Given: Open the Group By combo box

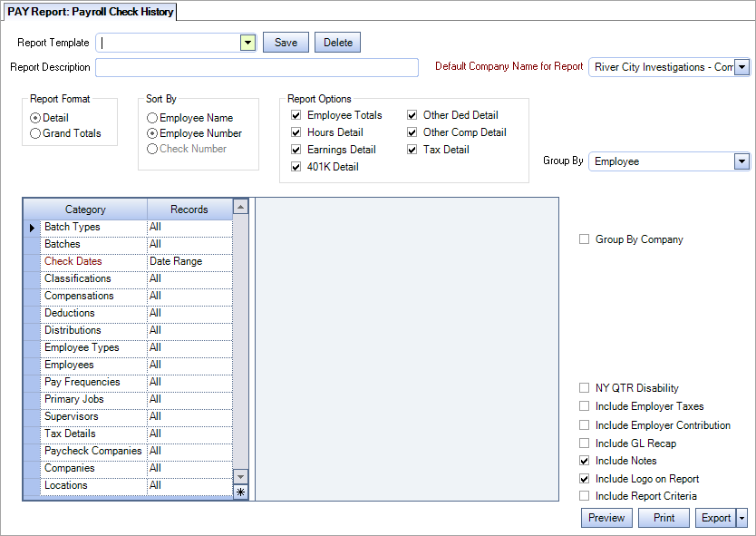Looking at the screenshot, I should pos(742,161).
